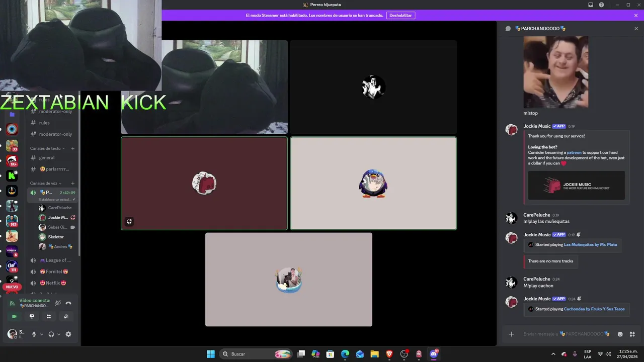Screen dimensions: 644x362
Task: Open the Brave browser from the taskbar
Action: click(x=389, y=354)
